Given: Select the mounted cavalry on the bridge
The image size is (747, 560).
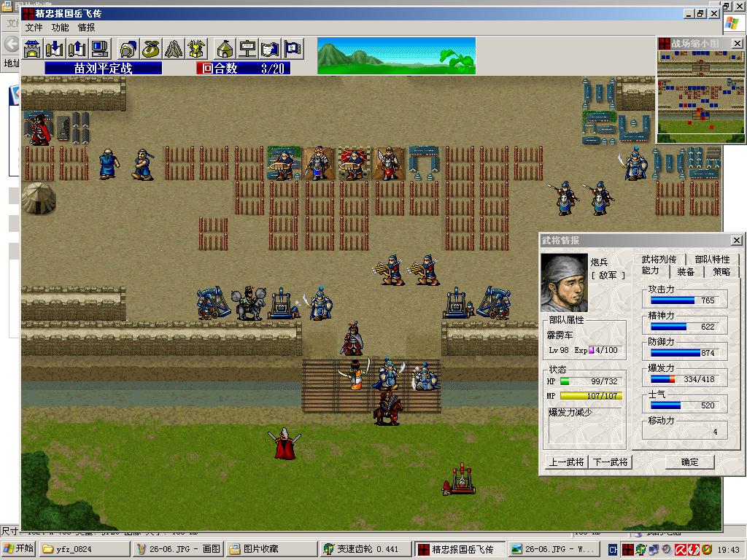Looking at the screenshot, I should click(388, 408).
